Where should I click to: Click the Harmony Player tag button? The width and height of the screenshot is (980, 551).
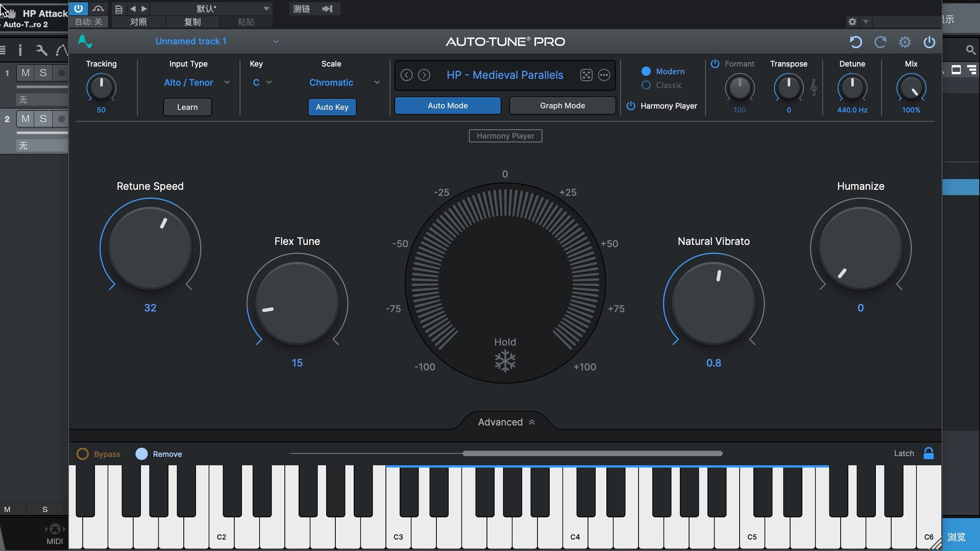[x=505, y=136]
